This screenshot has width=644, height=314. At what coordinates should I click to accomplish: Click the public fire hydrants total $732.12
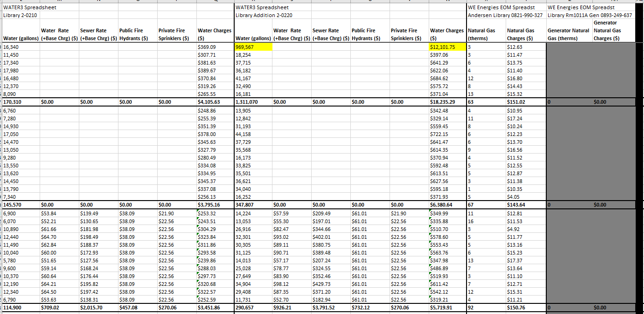(x=370, y=308)
